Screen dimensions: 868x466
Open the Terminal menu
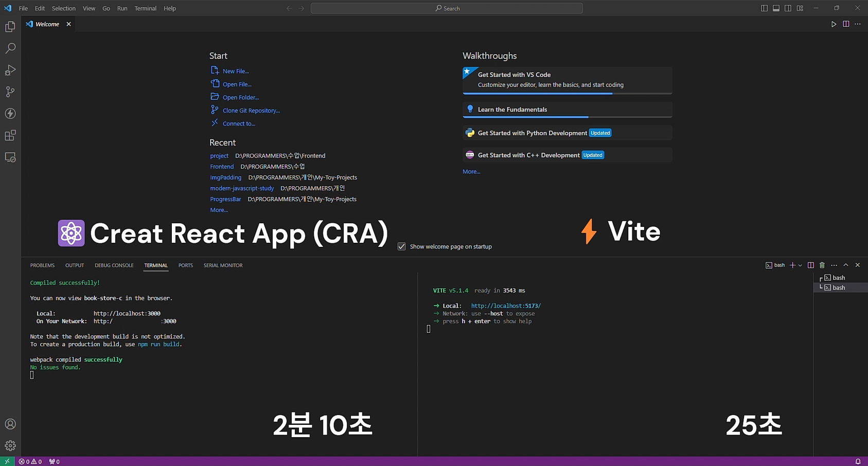pos(146,8)
